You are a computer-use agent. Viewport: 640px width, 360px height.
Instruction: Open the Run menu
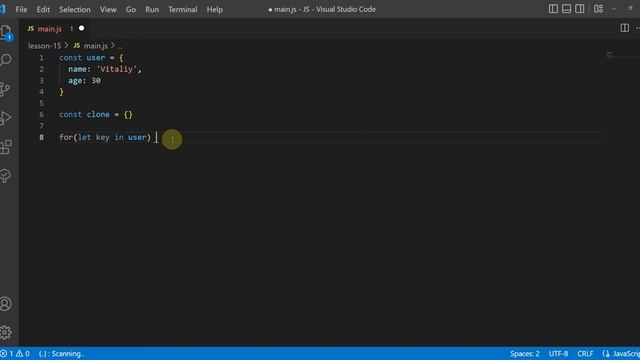152,9
